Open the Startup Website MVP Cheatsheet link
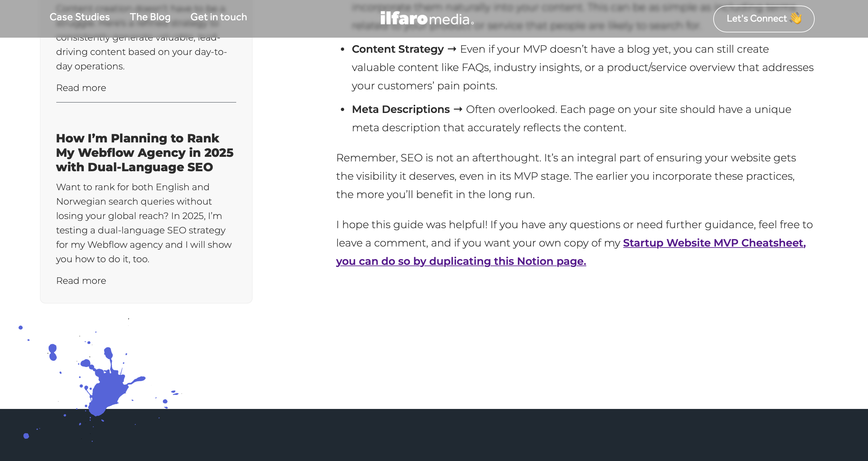868x461 pixels. tap(714, 243)
